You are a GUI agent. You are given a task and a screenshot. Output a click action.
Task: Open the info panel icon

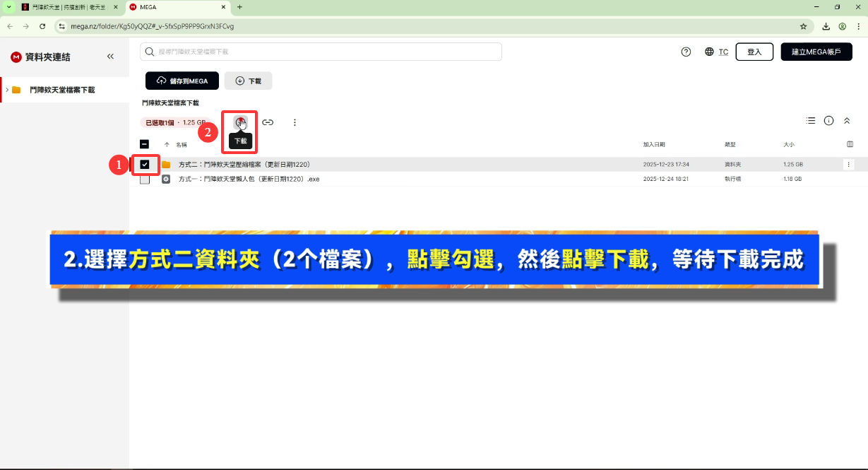point(829,121)
